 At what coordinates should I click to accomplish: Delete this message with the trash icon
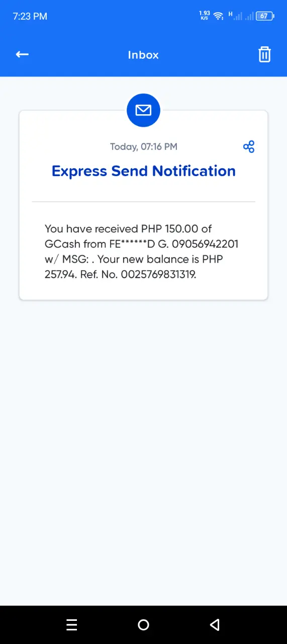264,54
